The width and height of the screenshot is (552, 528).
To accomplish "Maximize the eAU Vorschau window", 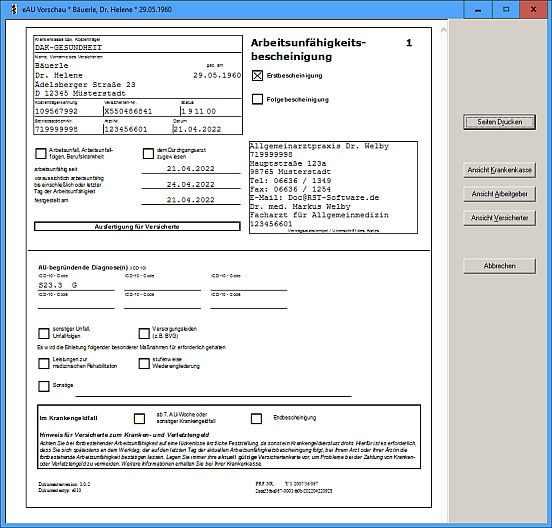I will click(x=506, y=10).
